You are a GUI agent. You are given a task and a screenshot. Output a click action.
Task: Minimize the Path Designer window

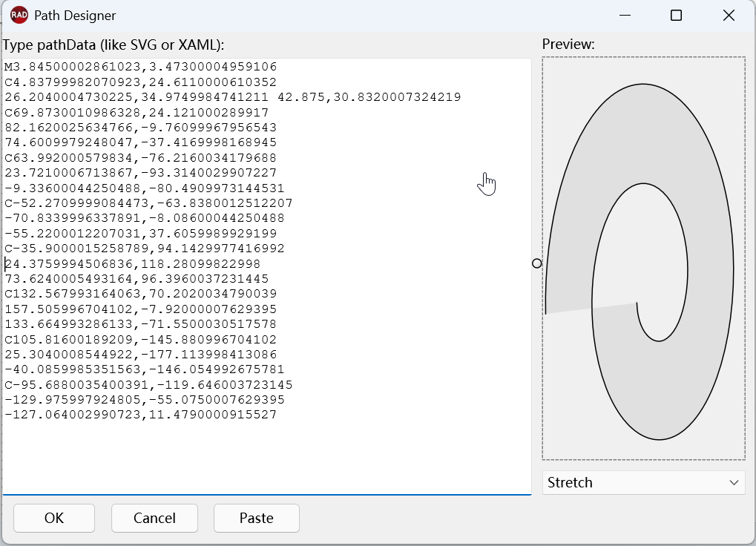tap(625, 16)
